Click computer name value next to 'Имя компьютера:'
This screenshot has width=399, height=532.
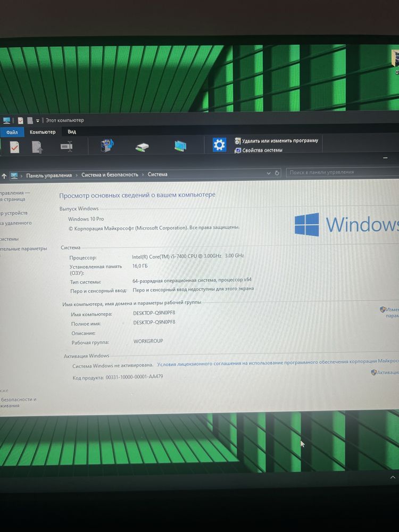coord(154,313)
